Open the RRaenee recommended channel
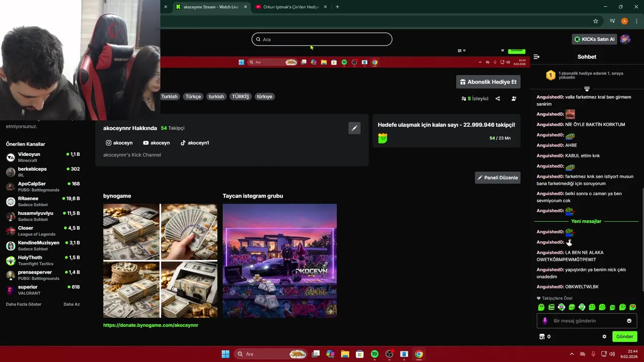Viewport: 644px width, 362px height. (43, 202)
